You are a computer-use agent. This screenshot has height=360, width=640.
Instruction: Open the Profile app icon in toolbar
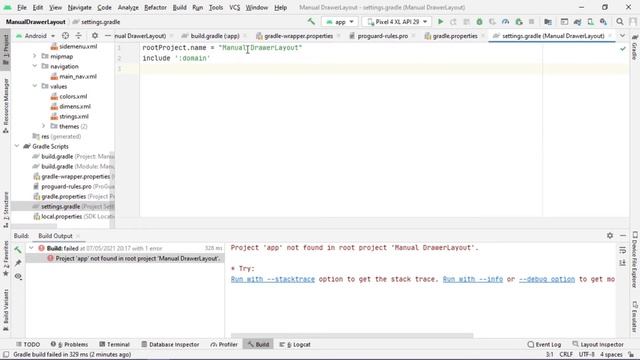click(x=506, y=22)
